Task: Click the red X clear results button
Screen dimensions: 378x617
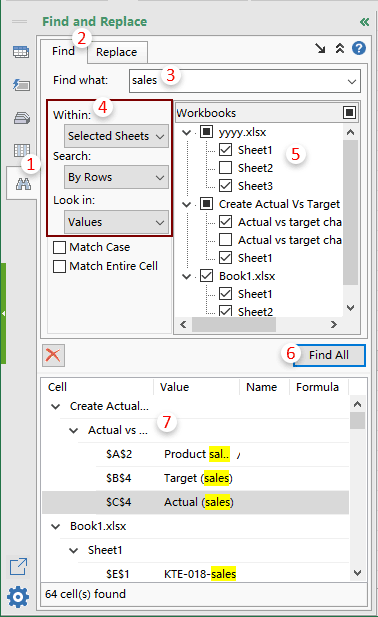Action: (53, 355)
